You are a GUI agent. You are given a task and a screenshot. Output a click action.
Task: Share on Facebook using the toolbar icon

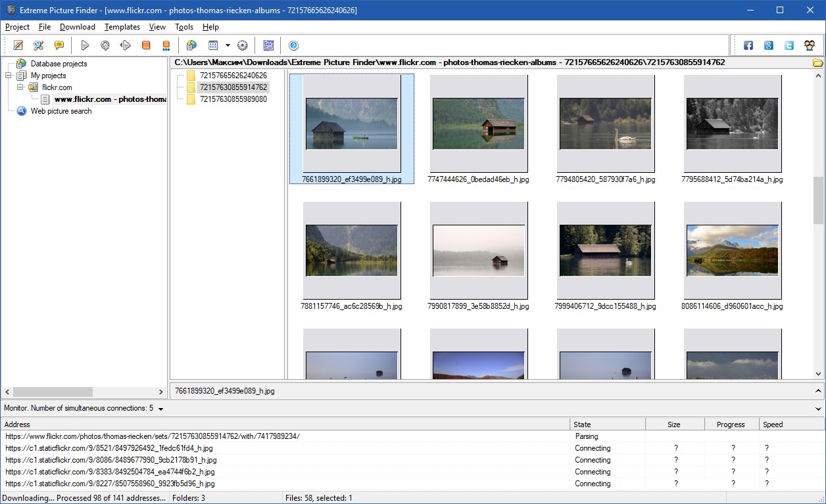[748, 45]
